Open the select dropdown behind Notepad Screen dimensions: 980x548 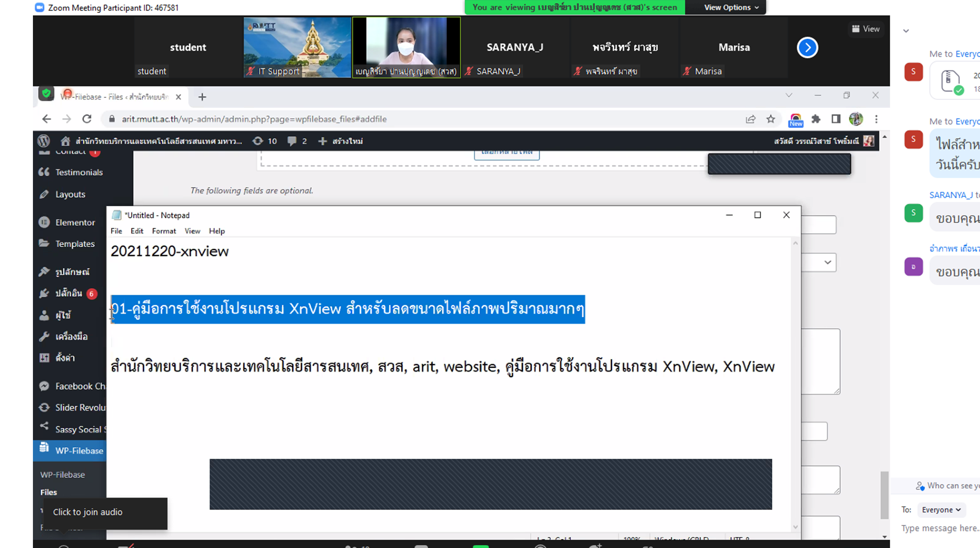[x=818, y=262]
